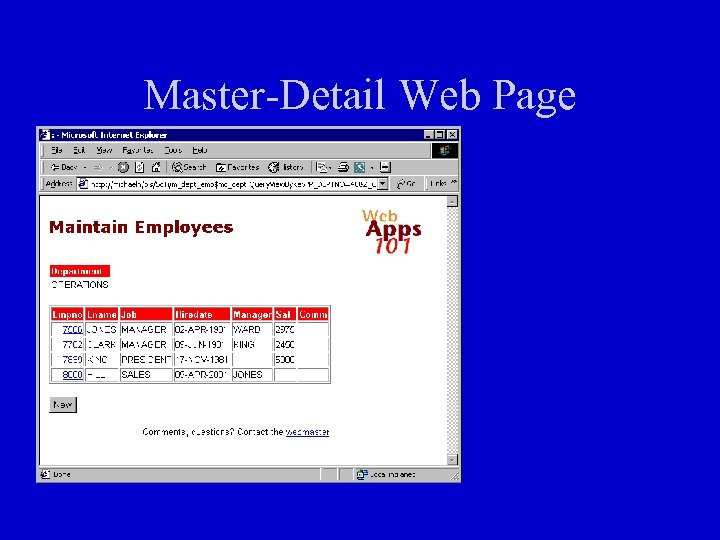Image resolution: width=720 pixels, height=540 pixels.
Task: Click the Empno column header
Action: [67, 315]
